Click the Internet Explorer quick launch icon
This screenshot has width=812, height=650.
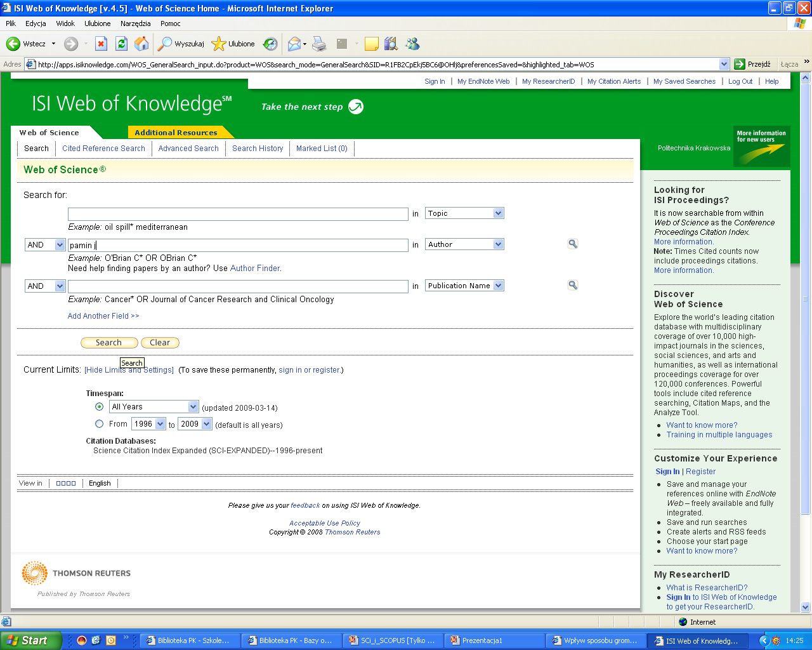coord(96,640)
